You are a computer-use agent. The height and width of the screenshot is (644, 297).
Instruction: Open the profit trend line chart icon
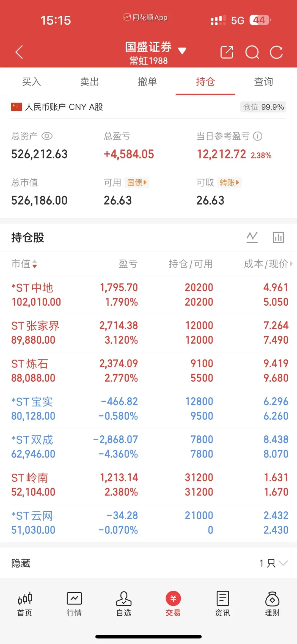coord(252,237)
